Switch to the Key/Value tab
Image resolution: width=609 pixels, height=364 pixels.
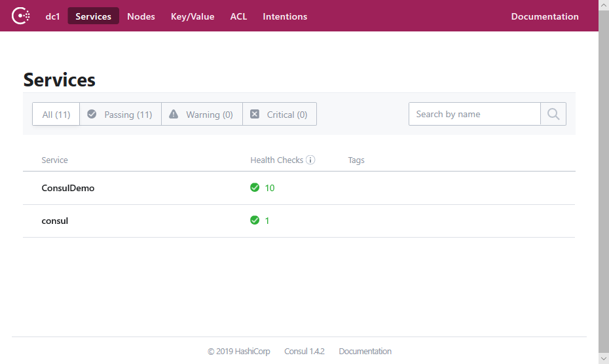point(193,16)
